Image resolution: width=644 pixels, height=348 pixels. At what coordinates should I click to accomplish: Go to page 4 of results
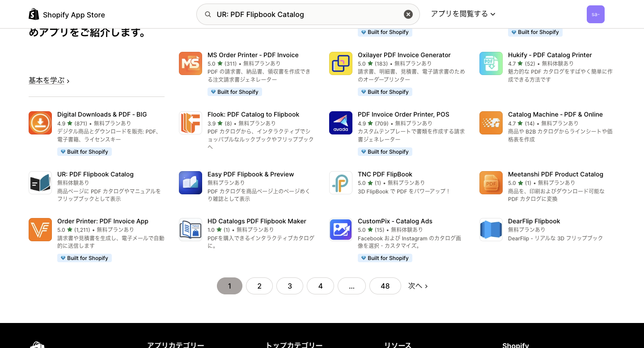[320, 286]
